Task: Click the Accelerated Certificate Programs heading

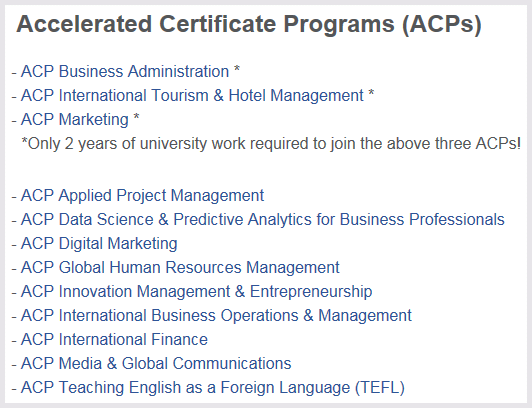Action: [249, 24]
